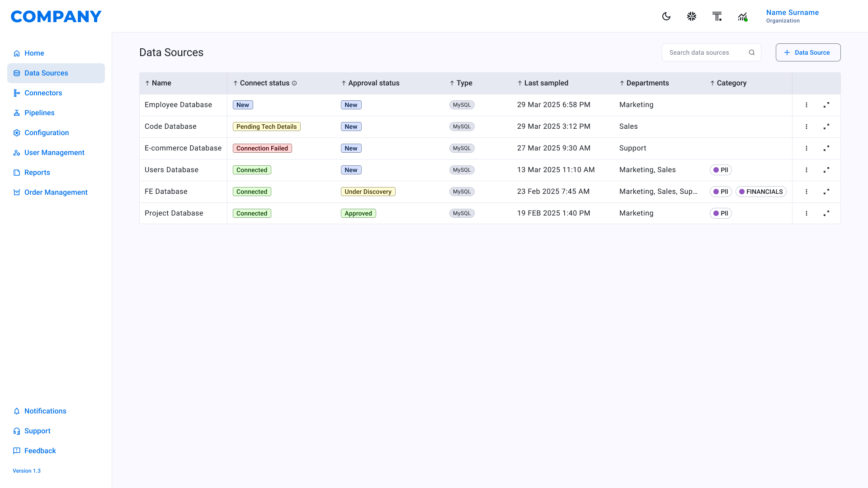Click the Reports icon in the sidebar
This screenshot has height=488, width=868.
pos(16,172)
